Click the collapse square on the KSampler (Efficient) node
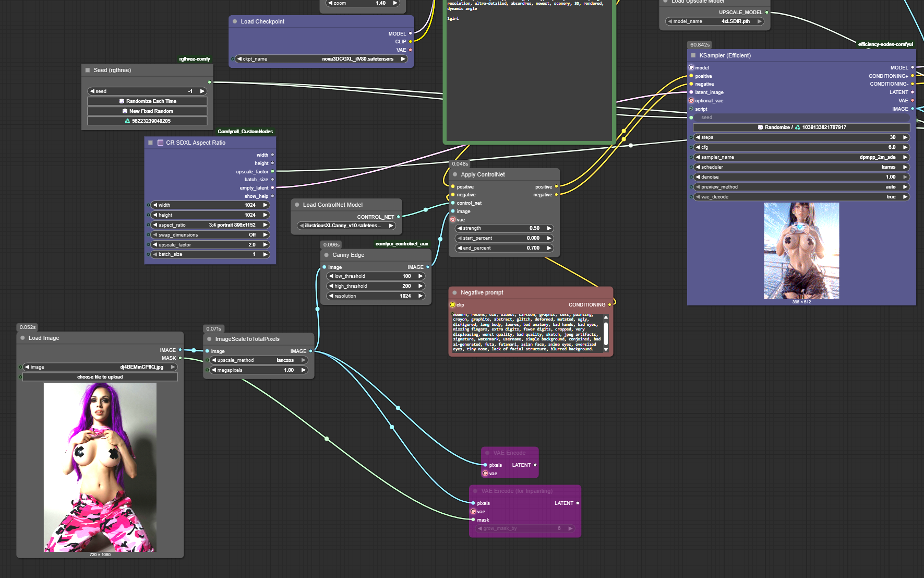The height and width of the screenshot is (578, 924). coord(693,55)
